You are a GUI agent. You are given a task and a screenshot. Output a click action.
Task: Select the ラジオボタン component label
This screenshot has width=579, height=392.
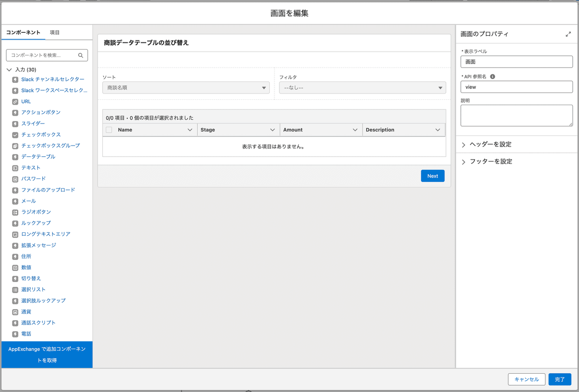(x=36, y=212)
